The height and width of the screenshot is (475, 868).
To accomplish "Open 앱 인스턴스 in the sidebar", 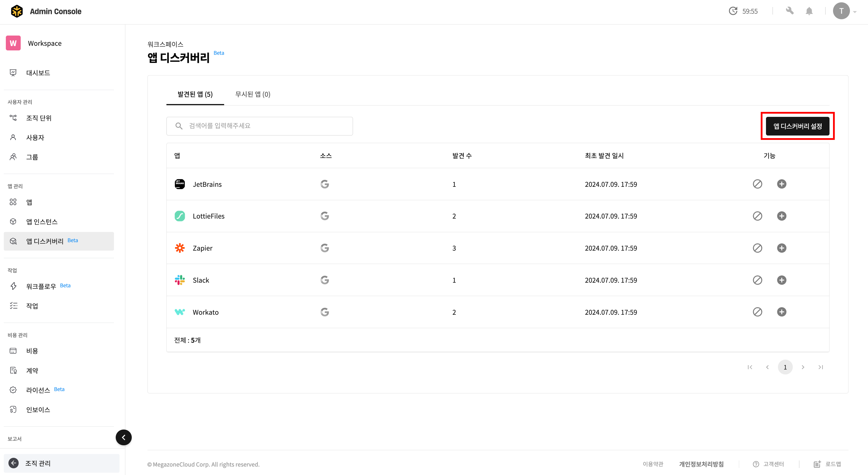I will (x=59, y=222).
